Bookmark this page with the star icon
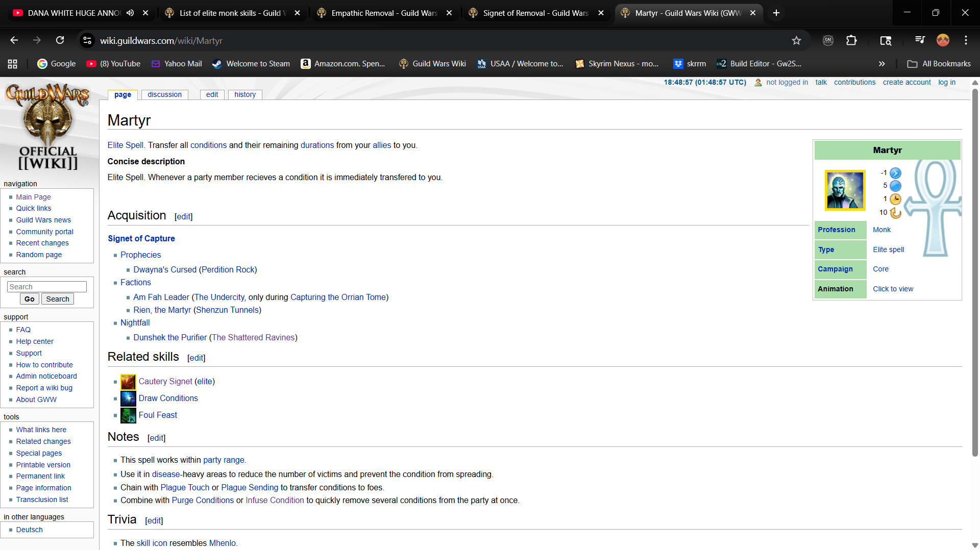 (796, 40)
